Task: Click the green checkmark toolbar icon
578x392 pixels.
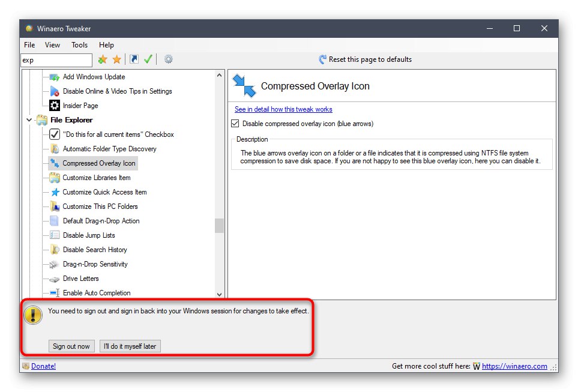Action: pos(148,59)
